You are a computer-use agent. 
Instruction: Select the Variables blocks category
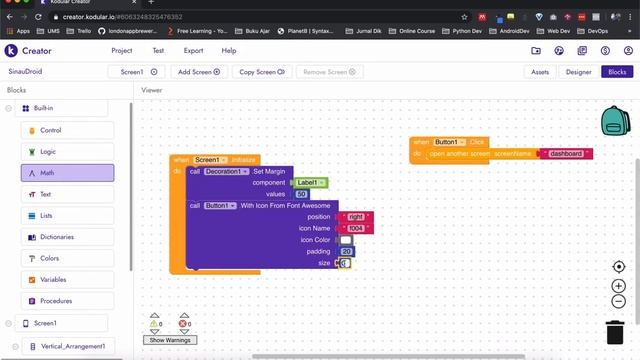67,280
